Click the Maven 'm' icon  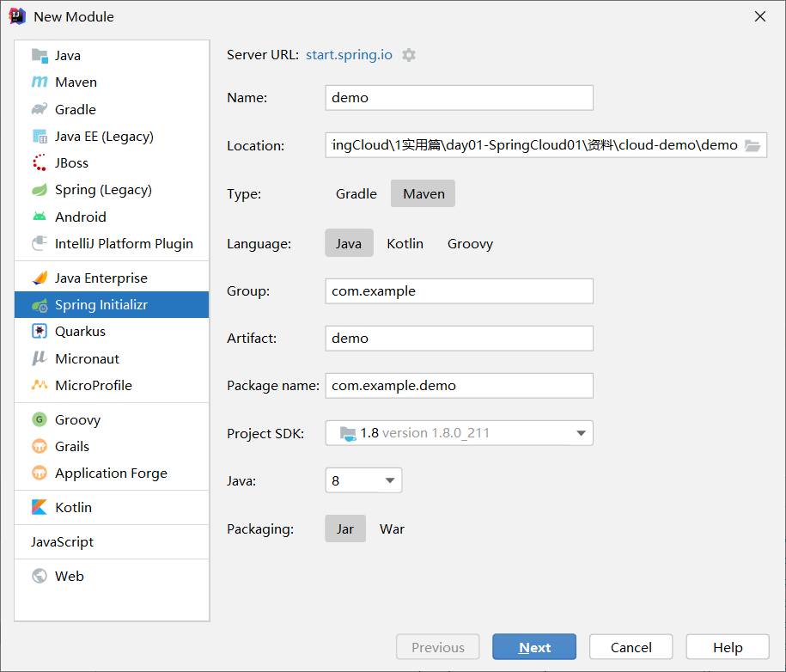(x=40, y=82)
